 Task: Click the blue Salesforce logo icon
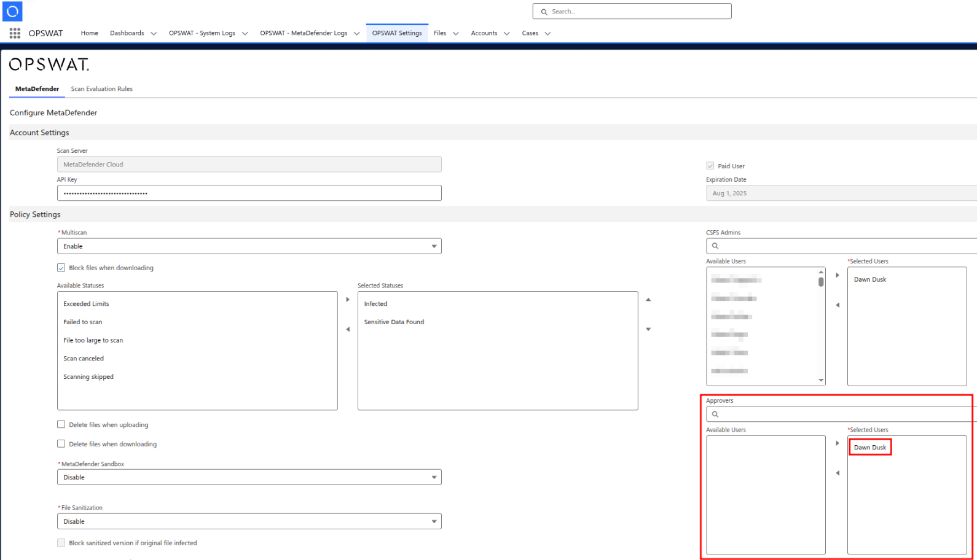coord(12,11)
